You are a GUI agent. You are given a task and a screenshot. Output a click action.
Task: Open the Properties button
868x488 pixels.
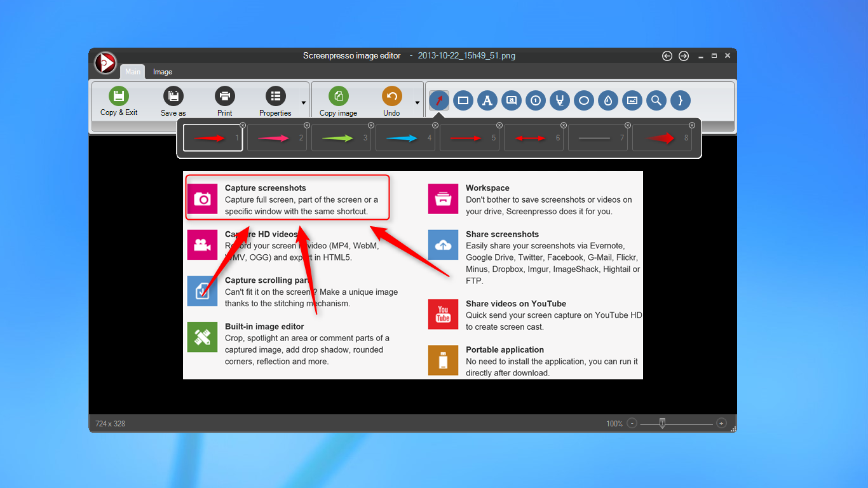(x=275, y=102)
